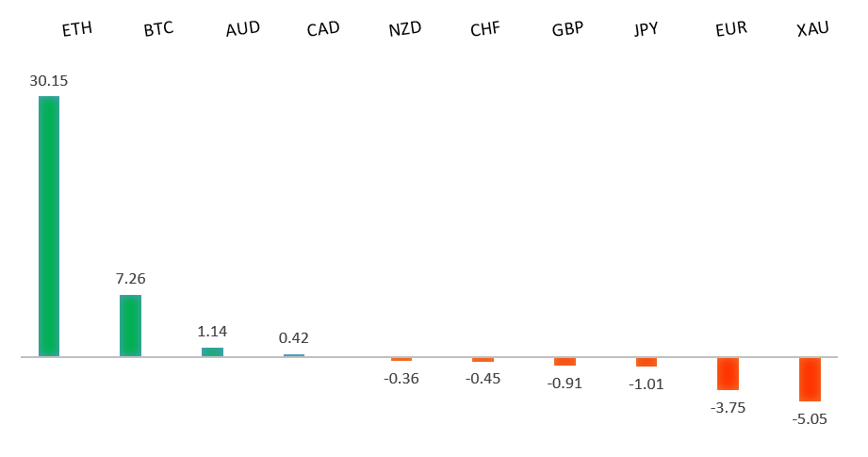Click the 30.15 data label
This screenshot has width=868, height=457.
[49, 81]
